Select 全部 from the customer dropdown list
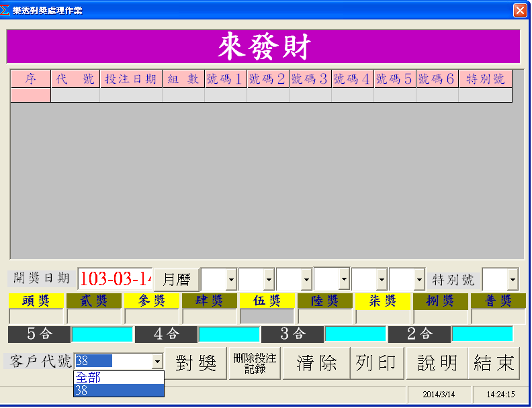The image size is (532, 408). point(119,377)
